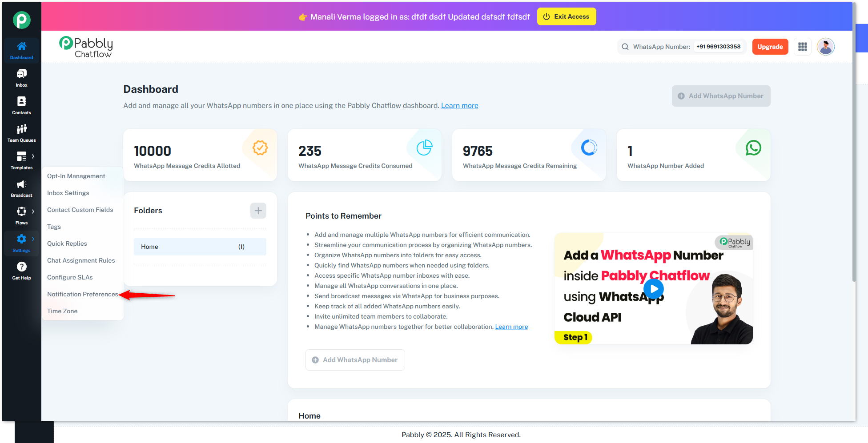Click the Points to Remember heading
The image size is (868, 443).
(x=343, y=216)
